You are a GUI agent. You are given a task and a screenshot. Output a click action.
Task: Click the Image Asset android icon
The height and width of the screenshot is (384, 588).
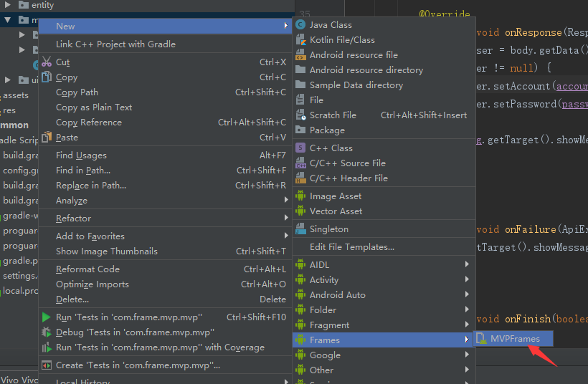(300, 196)
